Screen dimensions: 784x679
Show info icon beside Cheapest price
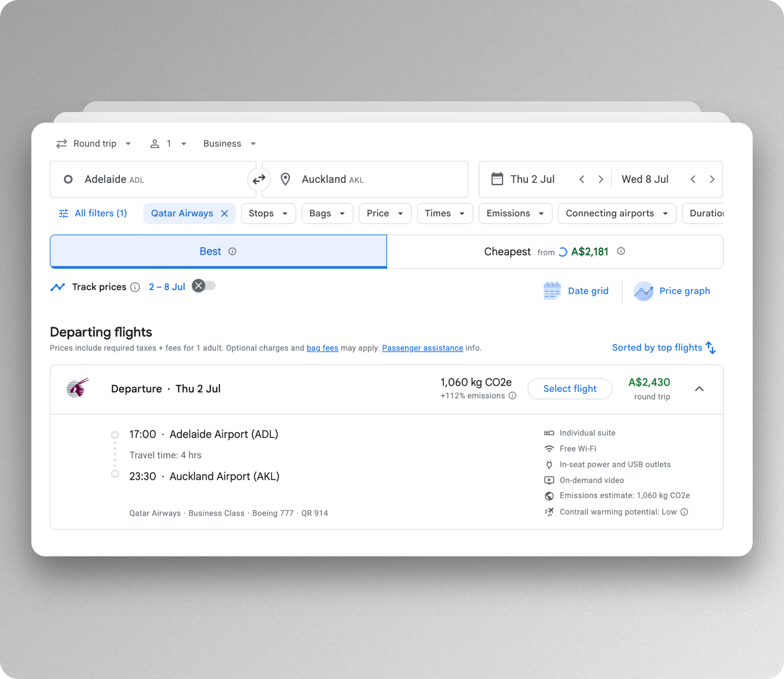621,251
